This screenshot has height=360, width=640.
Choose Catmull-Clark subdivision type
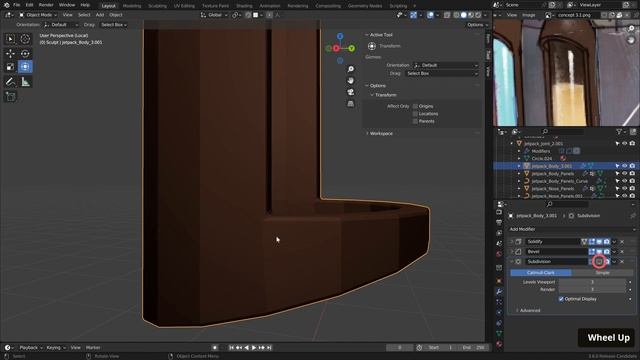[x=540, y=273]
